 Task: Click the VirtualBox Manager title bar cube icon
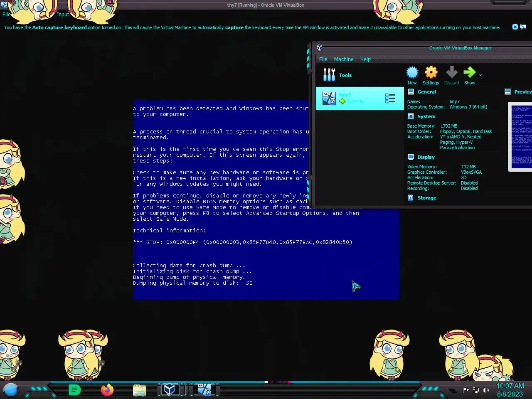[x=319, y=47]
